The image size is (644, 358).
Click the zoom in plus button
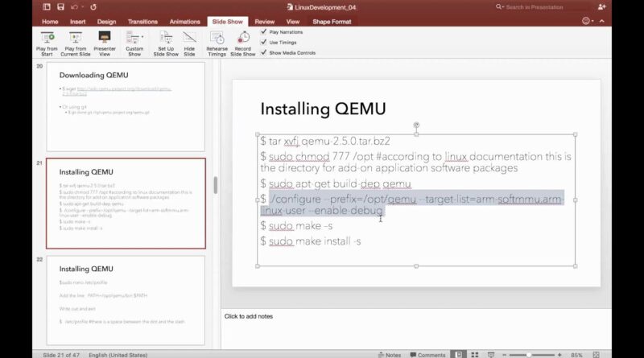(x=559, y=355)
